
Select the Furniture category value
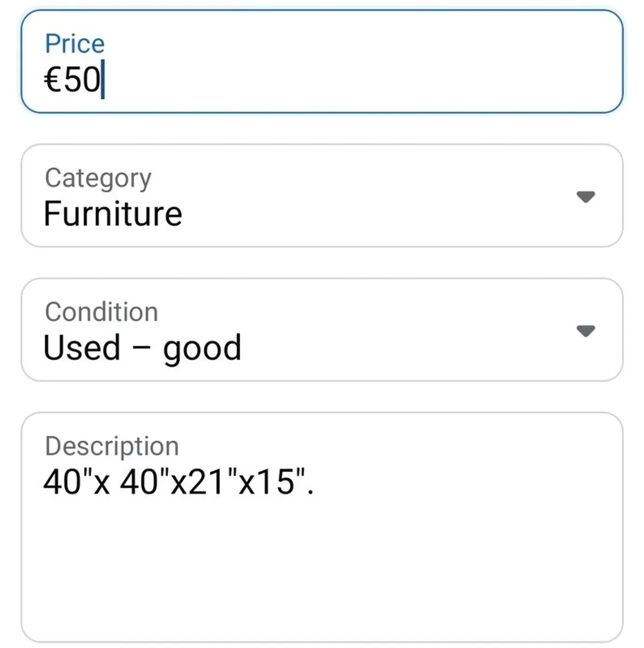click(113, 214)
